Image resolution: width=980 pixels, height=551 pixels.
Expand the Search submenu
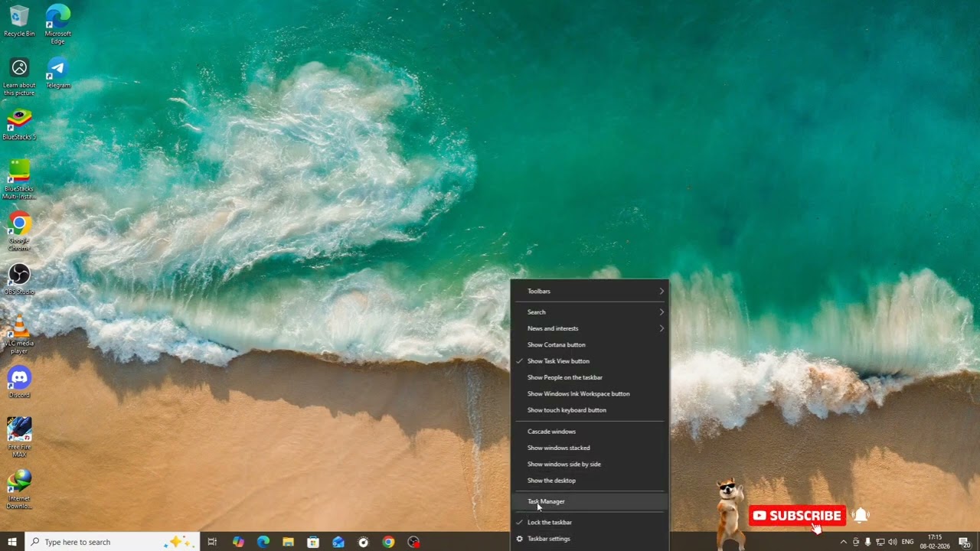(x=590, y=312)
